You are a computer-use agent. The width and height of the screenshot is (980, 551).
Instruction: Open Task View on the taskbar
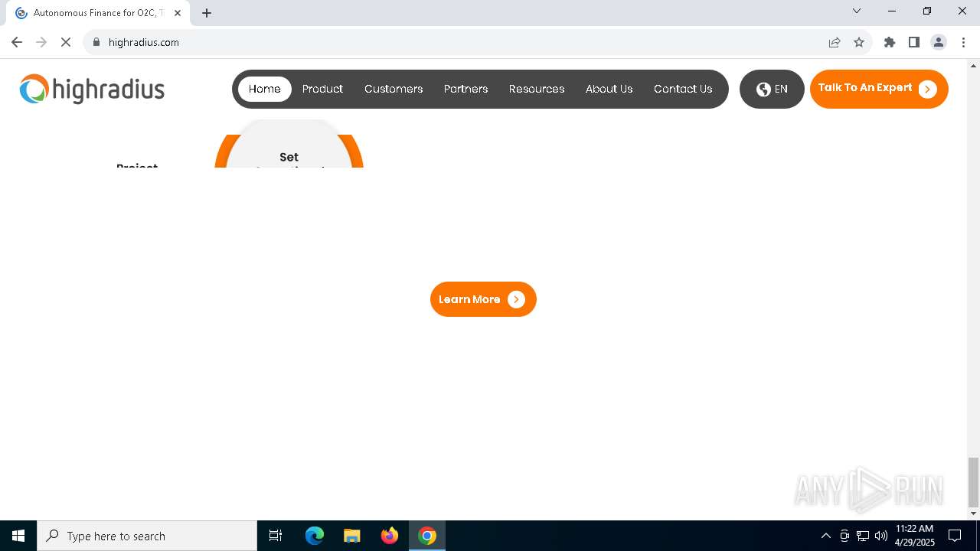click(x=276, y=536)
